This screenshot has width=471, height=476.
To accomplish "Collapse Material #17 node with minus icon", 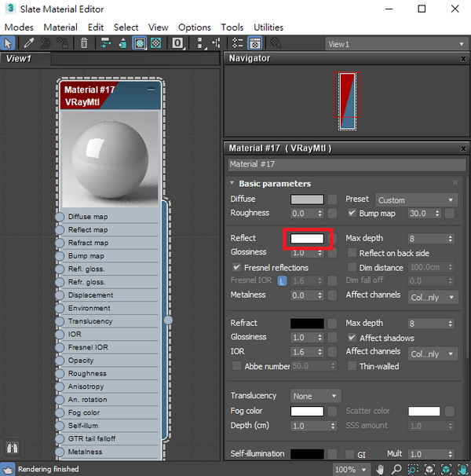I will [151, 90].
